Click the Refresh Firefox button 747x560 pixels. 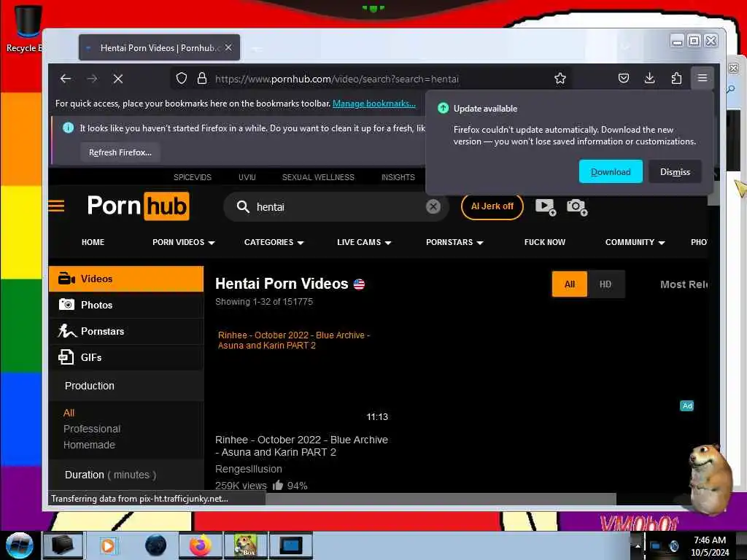120,152
